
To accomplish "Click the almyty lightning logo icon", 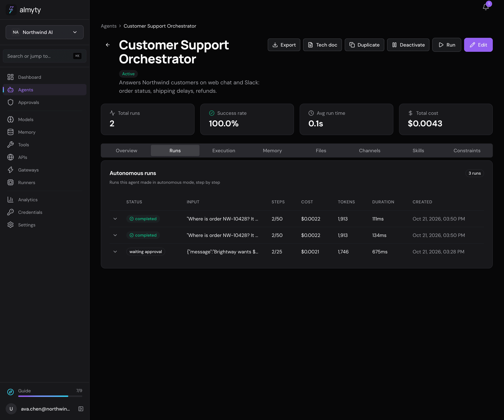I will (11, 10).
